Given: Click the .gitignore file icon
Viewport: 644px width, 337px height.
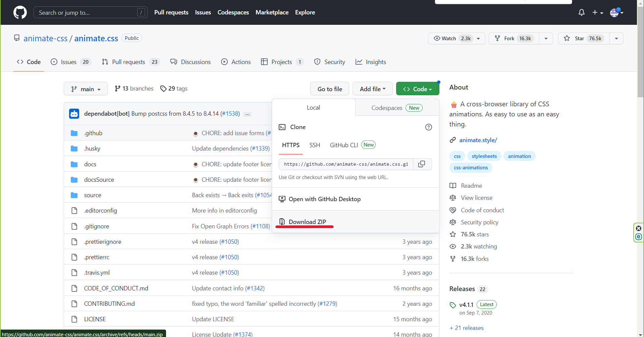Looking at the screenshot, I should click(74, 226).
